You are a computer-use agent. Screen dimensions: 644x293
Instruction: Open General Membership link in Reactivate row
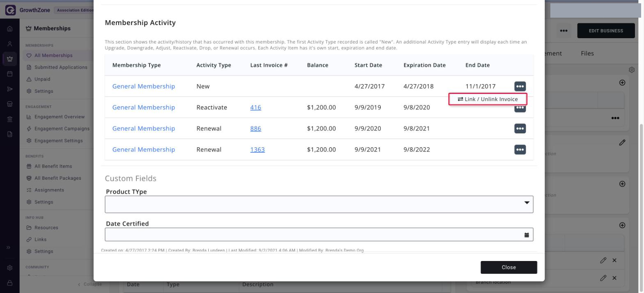click(144, 108)
